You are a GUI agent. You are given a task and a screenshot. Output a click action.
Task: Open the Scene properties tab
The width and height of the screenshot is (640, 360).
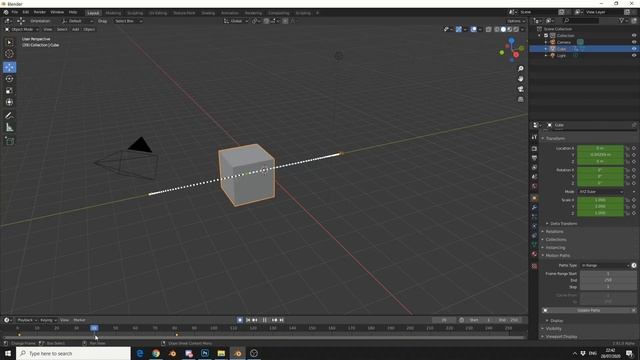tap(534, 177)
